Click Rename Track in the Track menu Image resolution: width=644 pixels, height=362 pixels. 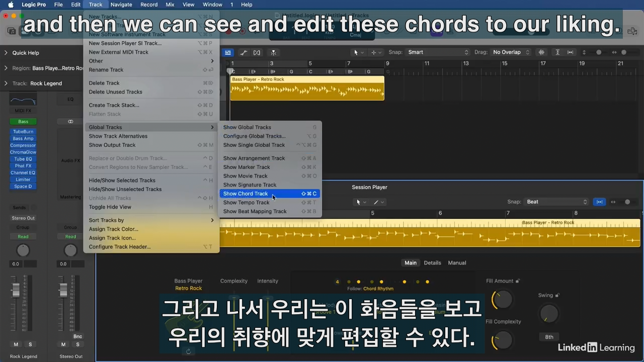click(151, 70)
